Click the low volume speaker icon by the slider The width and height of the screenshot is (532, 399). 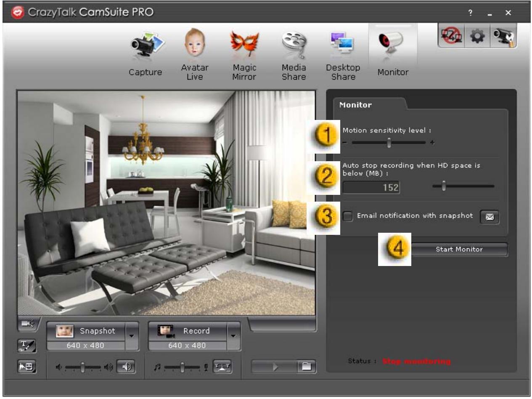click(58, 367)
